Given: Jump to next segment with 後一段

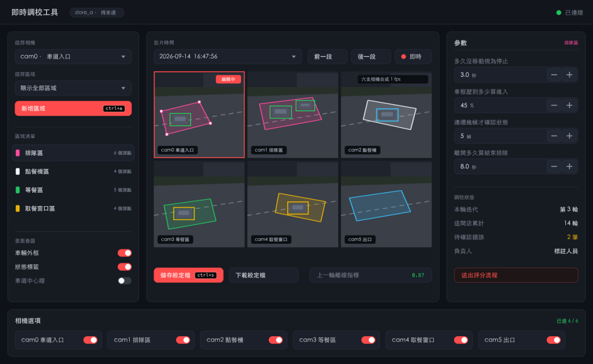Looking at the screenshot, I should (x=371, y=57).
